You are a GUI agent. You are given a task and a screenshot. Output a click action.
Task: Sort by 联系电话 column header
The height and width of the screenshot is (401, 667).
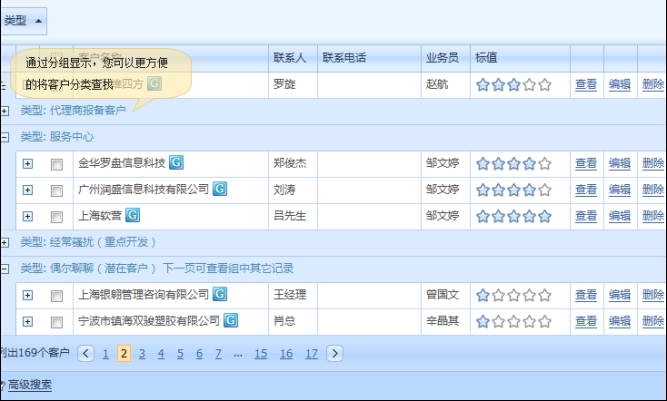point(369,58)
